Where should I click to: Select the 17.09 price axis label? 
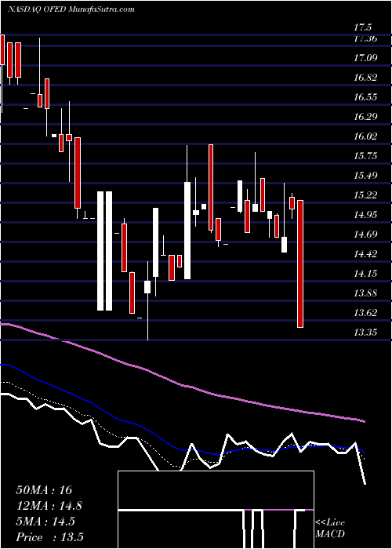coord(366,57)
